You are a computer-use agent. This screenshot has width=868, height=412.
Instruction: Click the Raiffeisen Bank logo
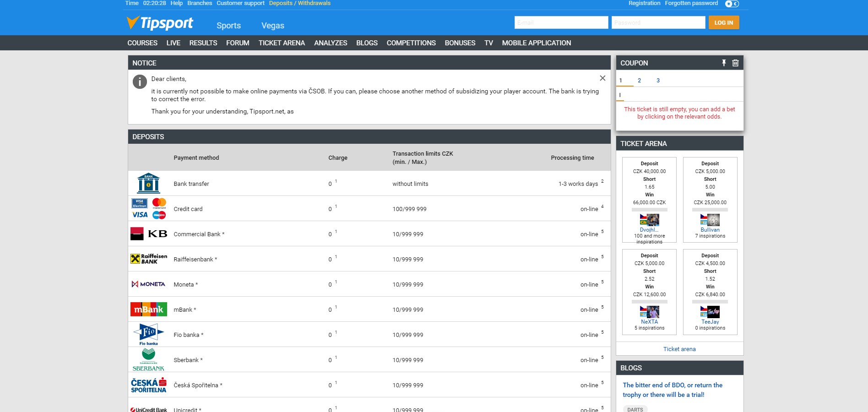[x=149, y=259]
